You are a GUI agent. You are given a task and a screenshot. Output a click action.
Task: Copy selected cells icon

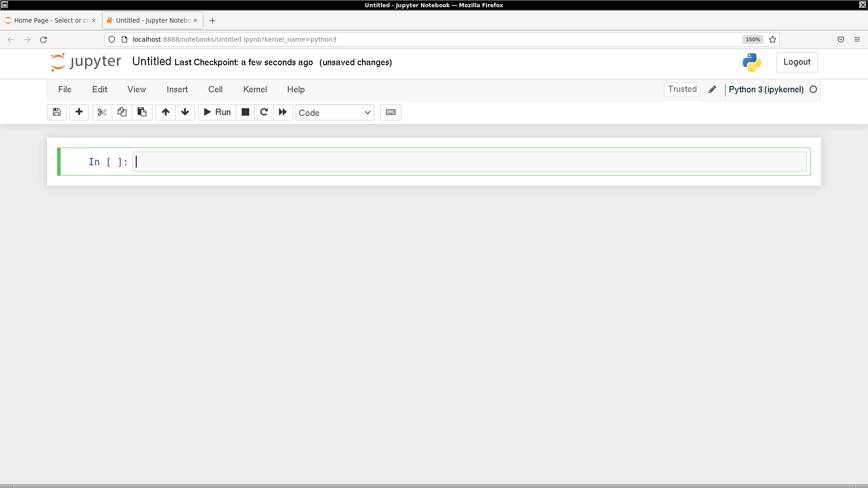click(x=122, y=112)
